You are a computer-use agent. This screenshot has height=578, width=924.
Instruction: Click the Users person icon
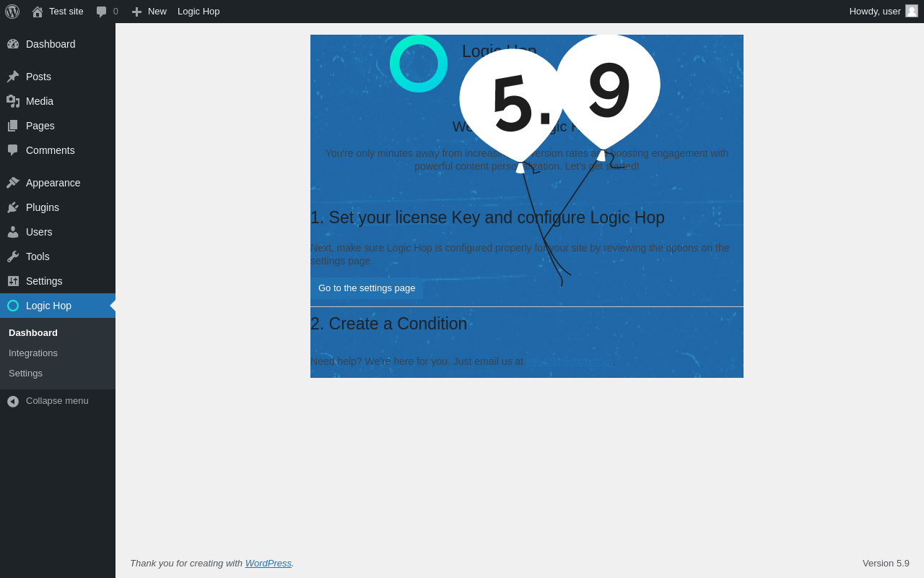(x=13, y=232)
